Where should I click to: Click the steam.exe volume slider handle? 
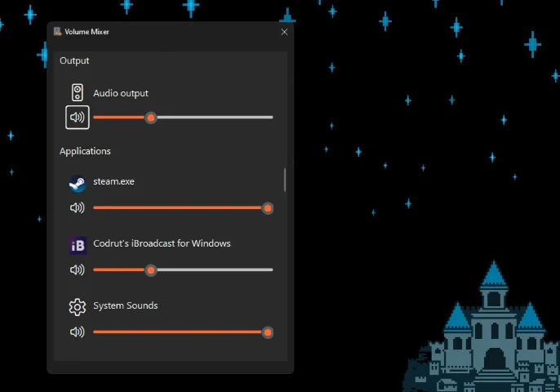tap(267, 208)
